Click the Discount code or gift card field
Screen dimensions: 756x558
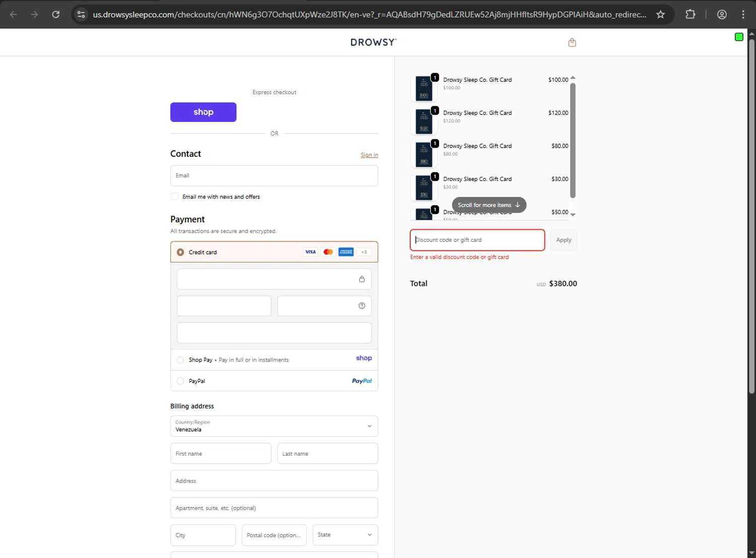[477, 240]
